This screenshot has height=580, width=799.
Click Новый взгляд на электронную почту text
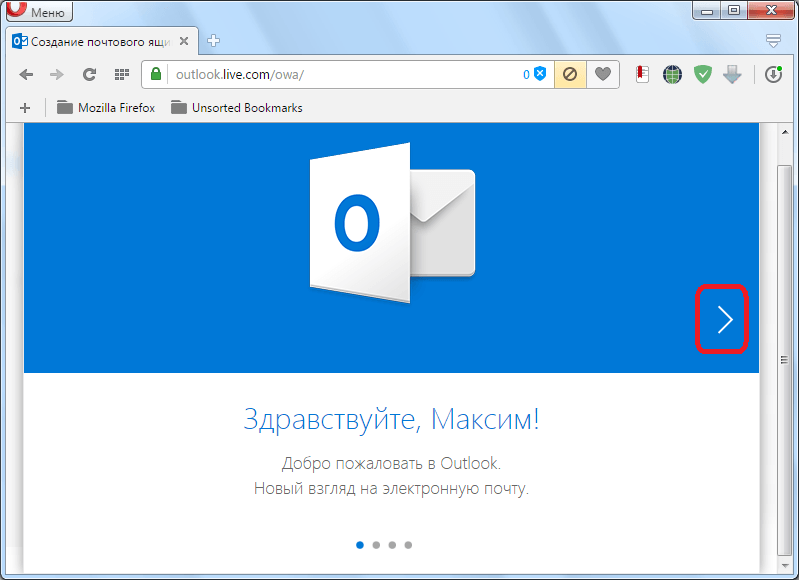(x=391, y=488)
